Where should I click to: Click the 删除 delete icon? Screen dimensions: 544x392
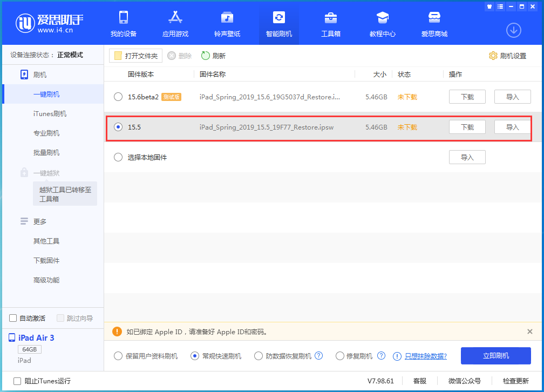point(172,56)
